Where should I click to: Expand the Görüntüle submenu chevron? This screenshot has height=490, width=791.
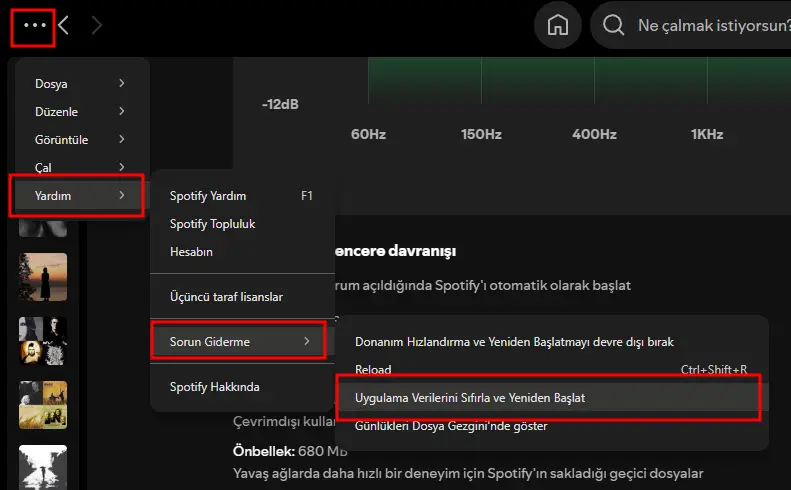click(122, 139)
